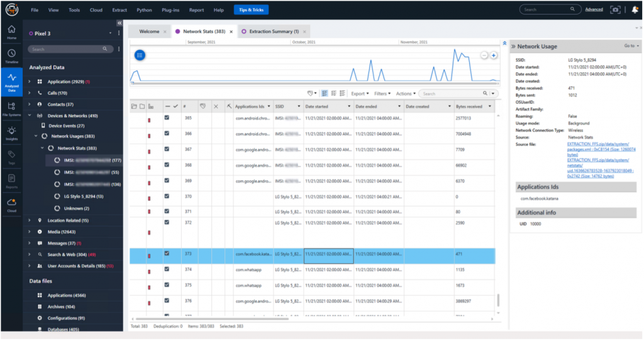Open the Filters dropdown
This screenshot has width=644, height=341.
click(382, 94)
